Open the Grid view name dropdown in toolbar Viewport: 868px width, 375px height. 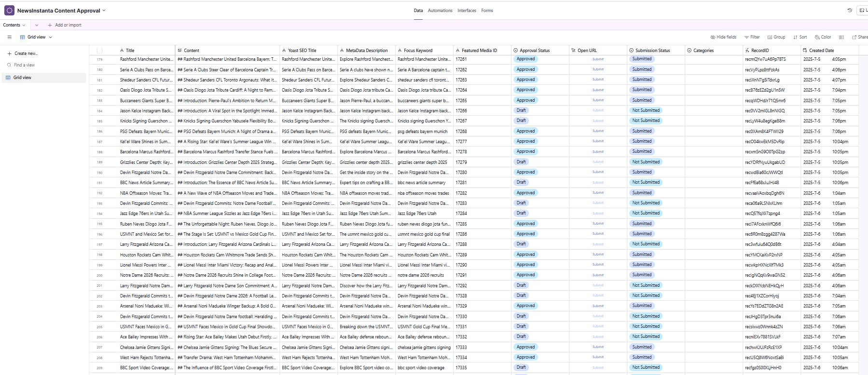(36, 37)
